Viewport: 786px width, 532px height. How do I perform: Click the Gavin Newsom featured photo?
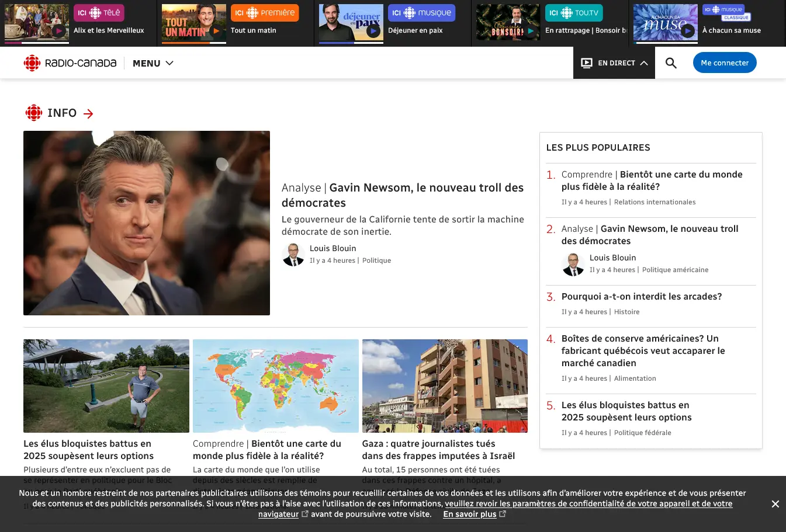click(147, 223)
